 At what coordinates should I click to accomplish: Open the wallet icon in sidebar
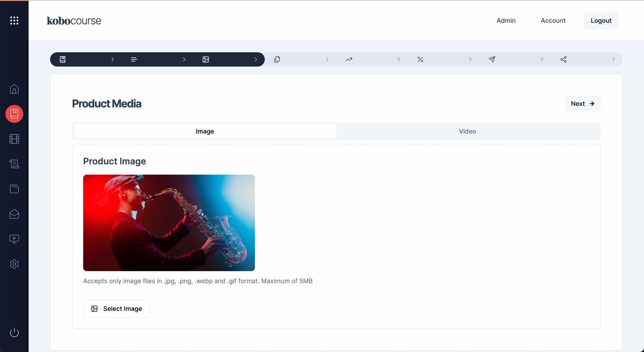[14, 189]
